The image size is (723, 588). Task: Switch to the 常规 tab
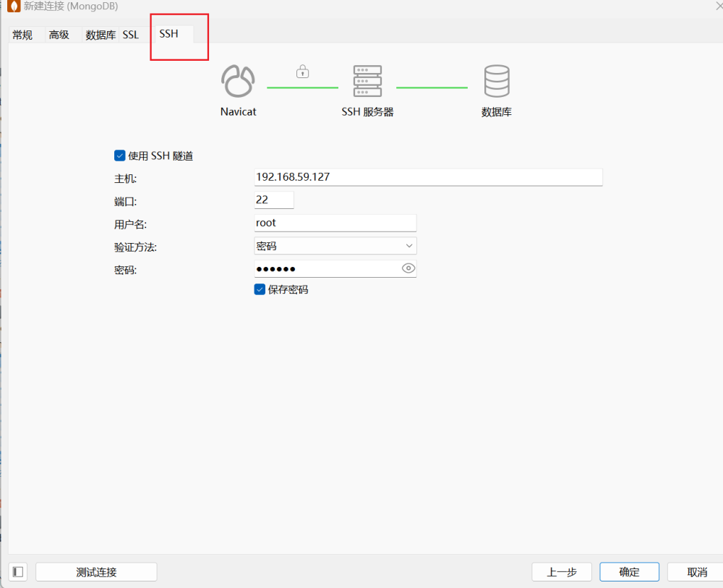pos(22,35)
